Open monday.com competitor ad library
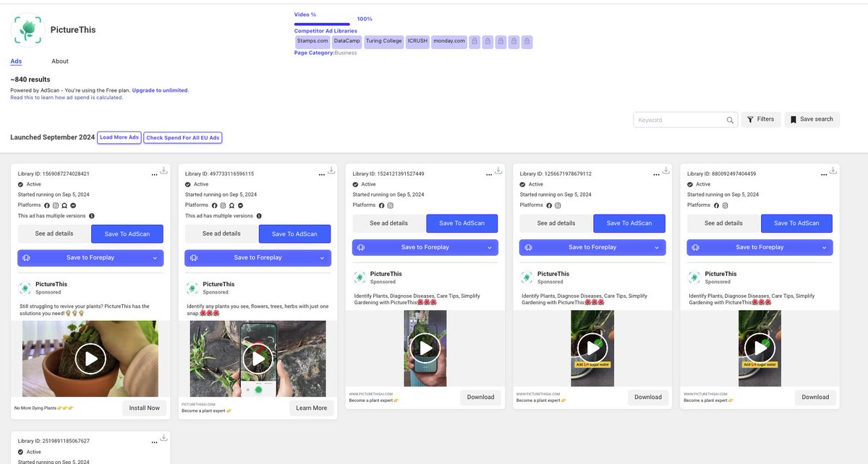This screenshot has width=868, height=464. (449, 42)
